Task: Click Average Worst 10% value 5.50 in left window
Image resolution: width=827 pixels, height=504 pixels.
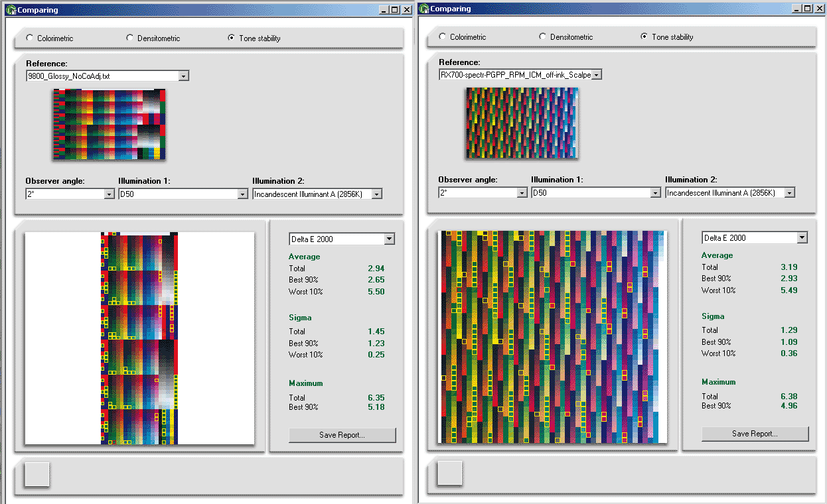Action: coord(376,292)
